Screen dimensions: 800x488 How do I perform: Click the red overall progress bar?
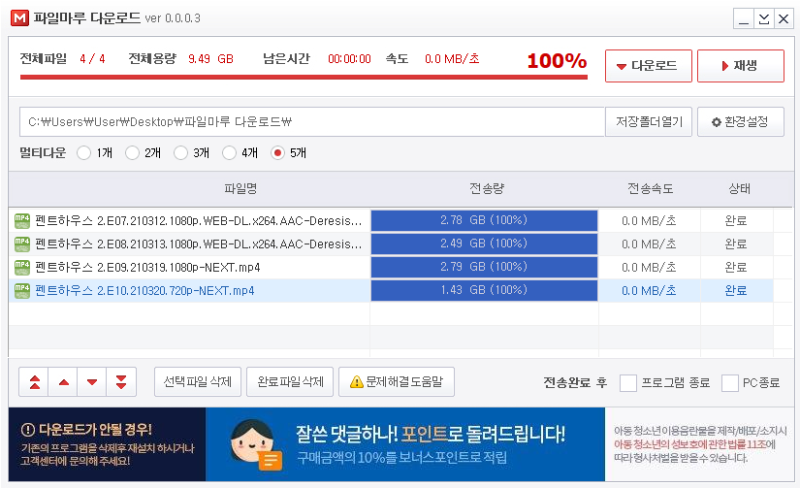[304, 77]
